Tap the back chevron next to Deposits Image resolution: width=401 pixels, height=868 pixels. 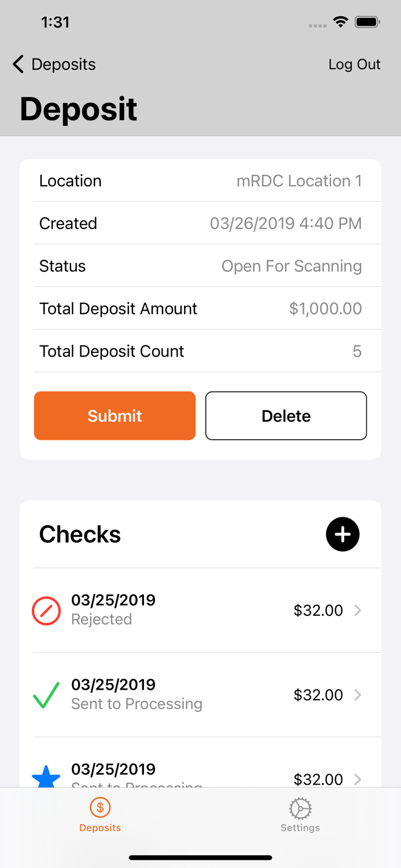pyautogui.click(x=17, y=64)
